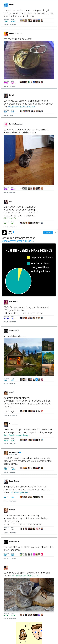
Task: Open the #introvertproblems hashtag link
Action: 20,492
